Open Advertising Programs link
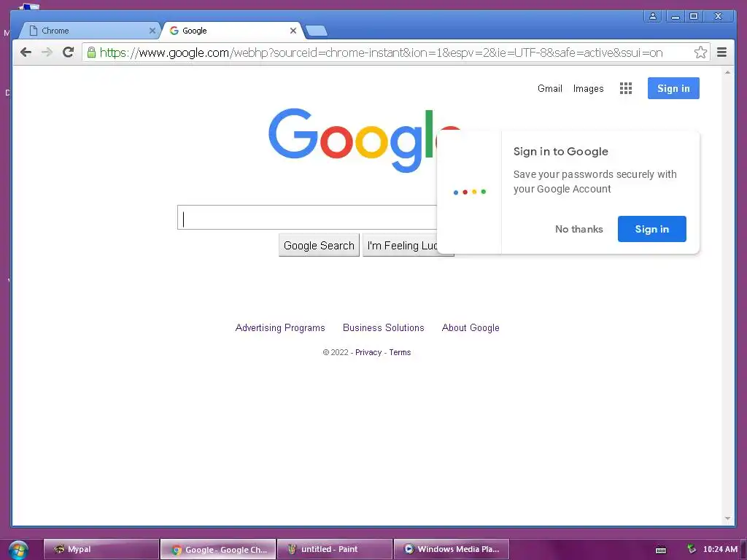The image size is (747, 560). [280, 327]
